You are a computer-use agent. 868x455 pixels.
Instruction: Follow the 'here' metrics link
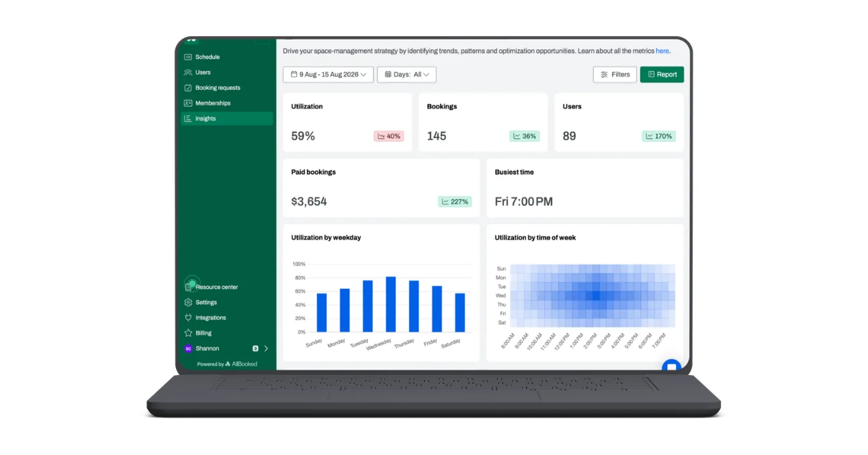662,51
